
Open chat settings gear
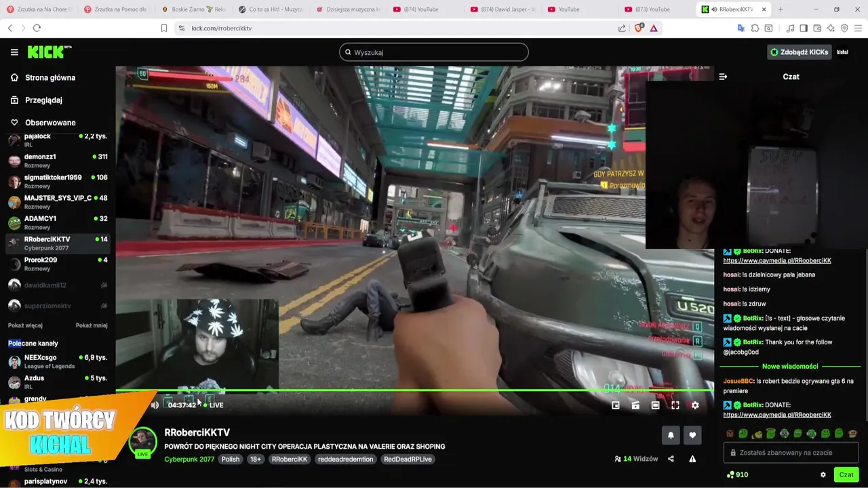tap(823, 475)
